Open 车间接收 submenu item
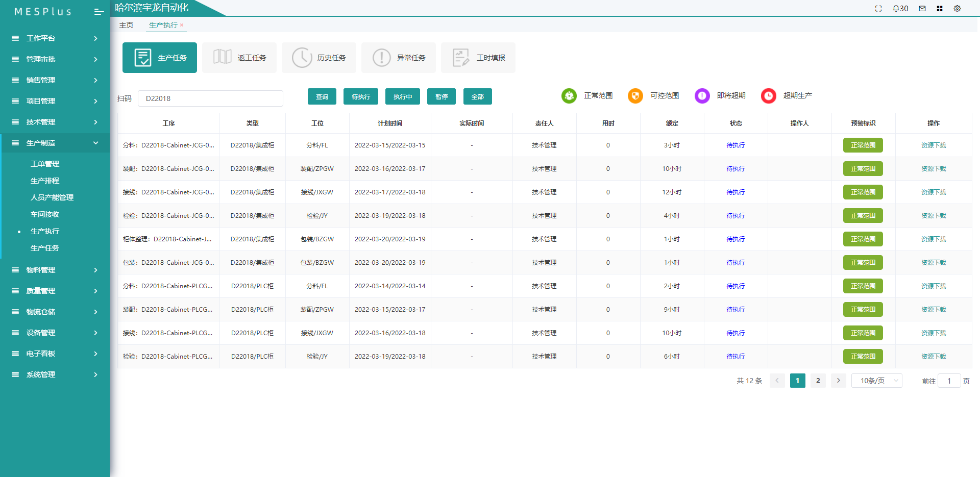This screenshot has width=980, height=477. [45, 214]
